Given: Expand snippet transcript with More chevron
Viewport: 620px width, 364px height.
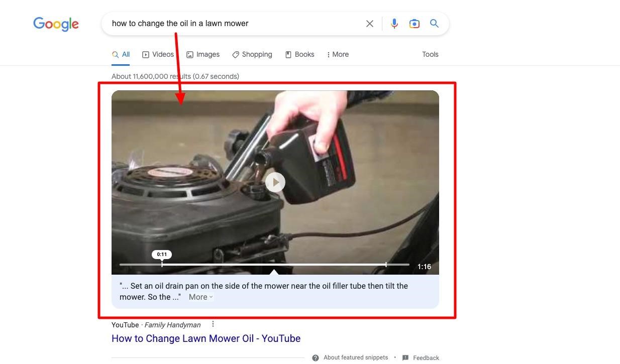Looking at the screenshot, I should pyautogui.click(x=201, y=297).
